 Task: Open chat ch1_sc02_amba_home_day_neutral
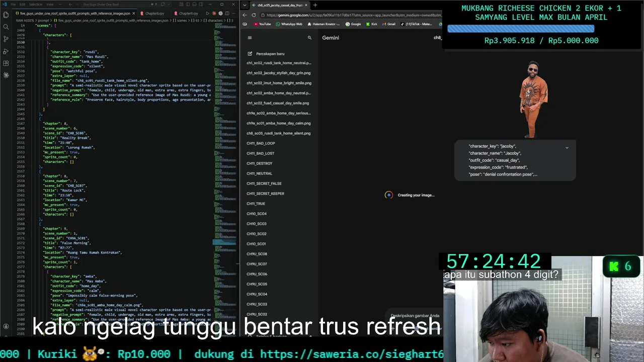(x=279, y=93)
